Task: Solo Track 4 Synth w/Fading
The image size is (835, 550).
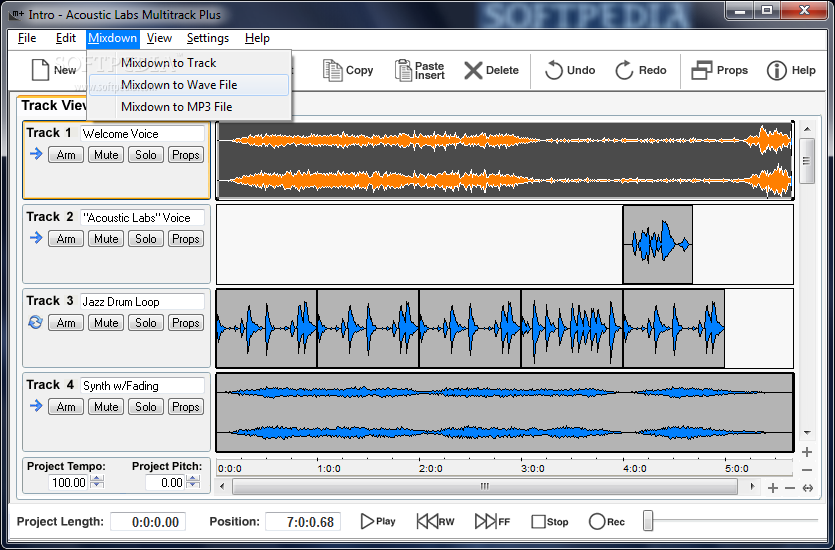Action: coord(146,407)
